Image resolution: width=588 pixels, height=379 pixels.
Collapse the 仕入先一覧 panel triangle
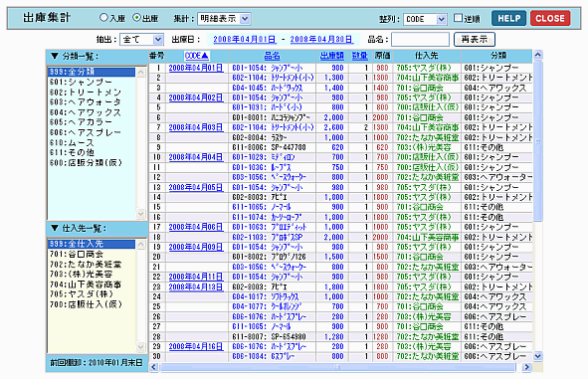pyautogui.click(x=55, y=228)
